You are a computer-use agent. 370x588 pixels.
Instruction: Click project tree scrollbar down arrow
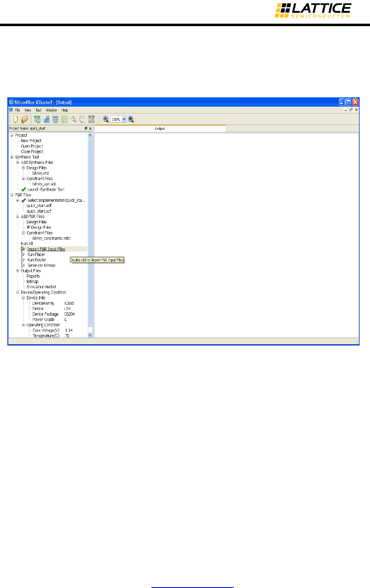point(90,335)
